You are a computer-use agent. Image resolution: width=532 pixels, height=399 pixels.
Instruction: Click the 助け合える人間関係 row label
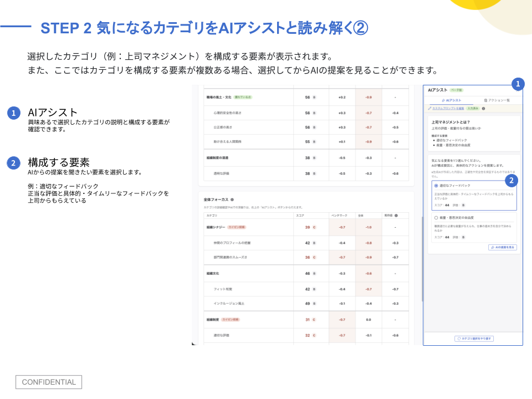pyautogui.click(x=227, y=142)
